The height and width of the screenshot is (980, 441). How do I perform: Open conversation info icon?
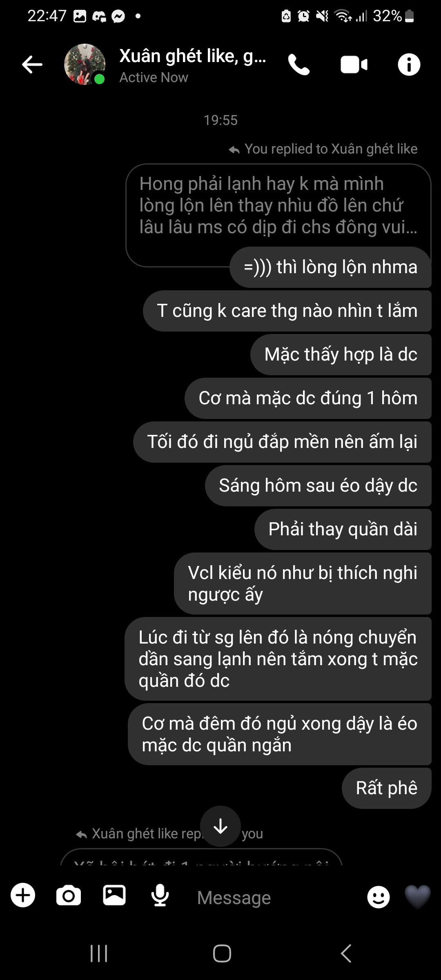coord(409,65)
